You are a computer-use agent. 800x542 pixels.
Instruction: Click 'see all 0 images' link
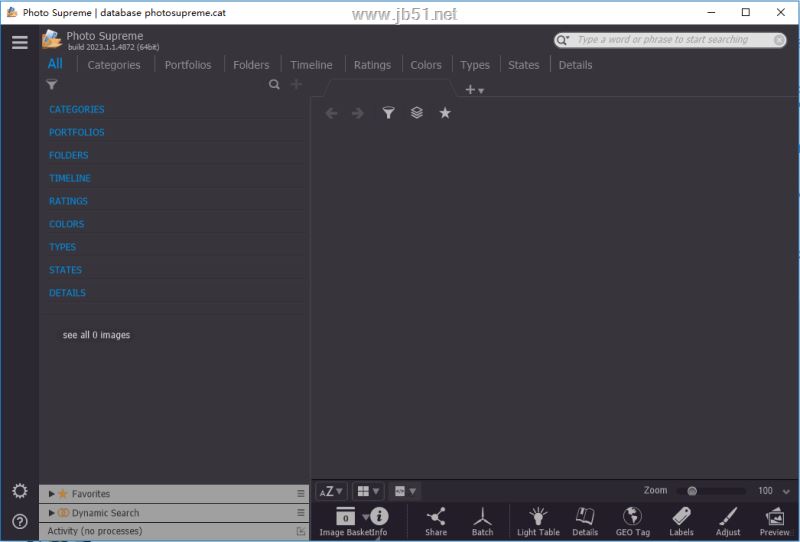coord(96,335)
